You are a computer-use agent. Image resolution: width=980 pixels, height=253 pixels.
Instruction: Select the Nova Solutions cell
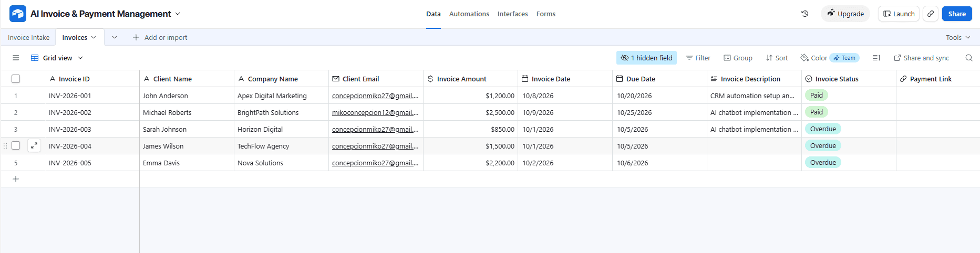pos(281,163)
